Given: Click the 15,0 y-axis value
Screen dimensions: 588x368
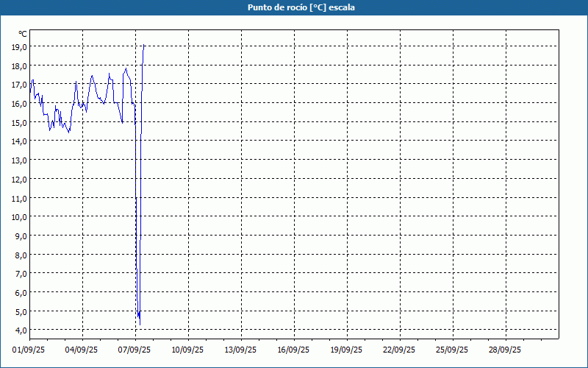Looking at the screenshot, I should [20, 123].
